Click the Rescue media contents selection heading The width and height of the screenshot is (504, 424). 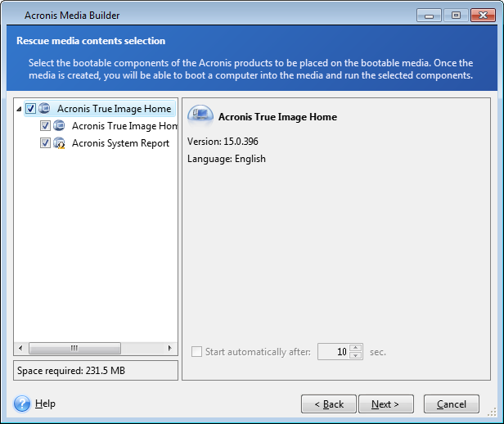point(91,41)
